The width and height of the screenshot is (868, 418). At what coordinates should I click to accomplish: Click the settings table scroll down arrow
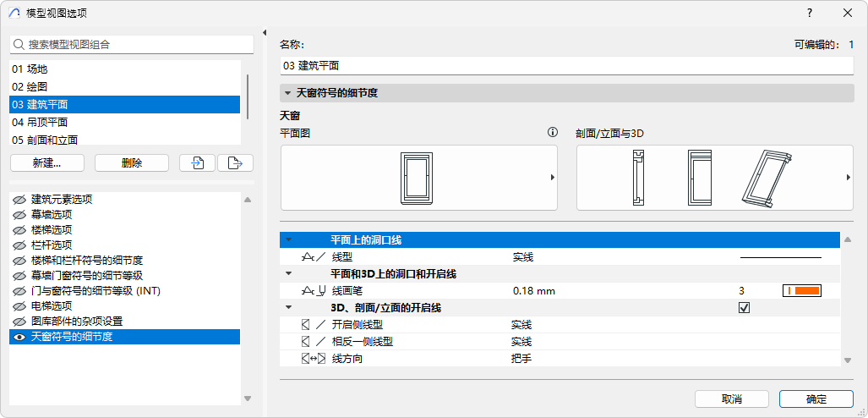[847, 360]
